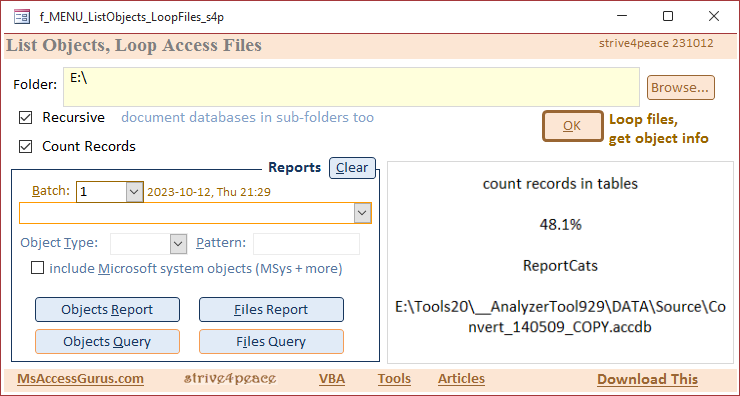This screenshot has width=740, height=396.
Task: Click the 48.1% progress text
Action: (x=560, y=225)
